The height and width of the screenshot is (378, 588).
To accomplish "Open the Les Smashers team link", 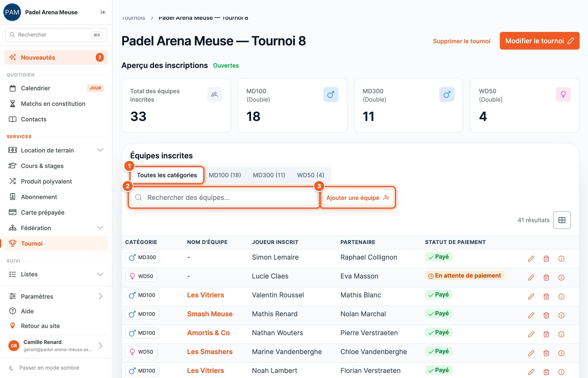I will 210,352.
